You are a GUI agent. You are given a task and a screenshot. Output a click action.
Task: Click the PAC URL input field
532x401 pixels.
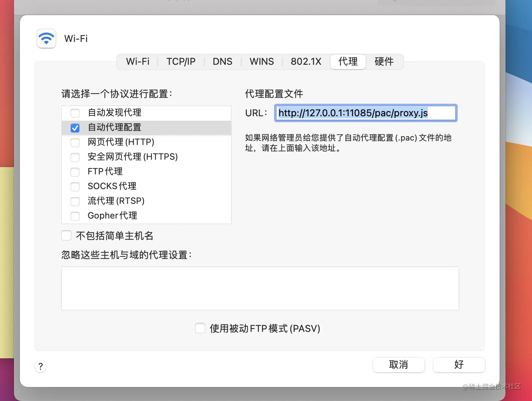(366, 113)
